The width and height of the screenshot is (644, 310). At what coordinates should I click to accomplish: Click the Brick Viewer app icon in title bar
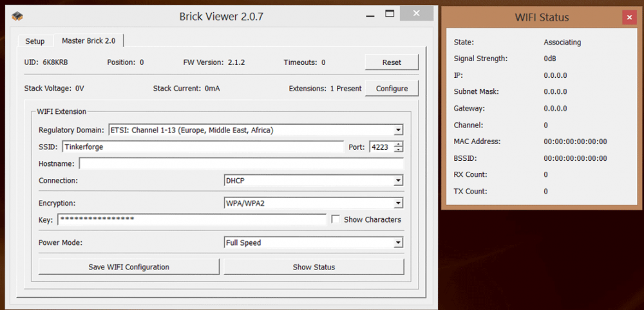[x=17, y=17]
